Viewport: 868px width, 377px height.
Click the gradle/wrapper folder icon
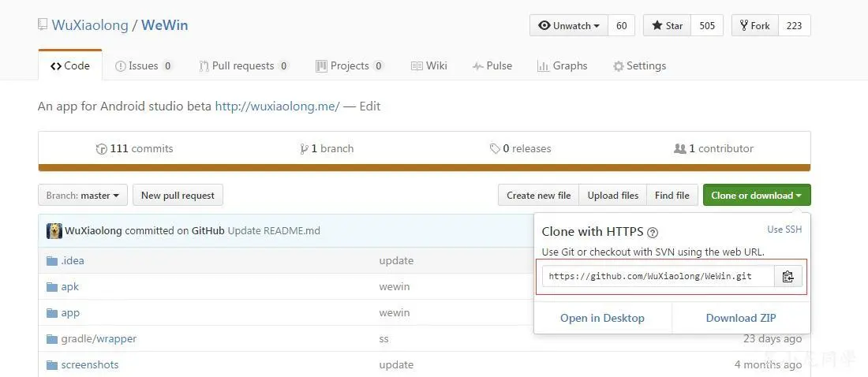pos(52,339)
